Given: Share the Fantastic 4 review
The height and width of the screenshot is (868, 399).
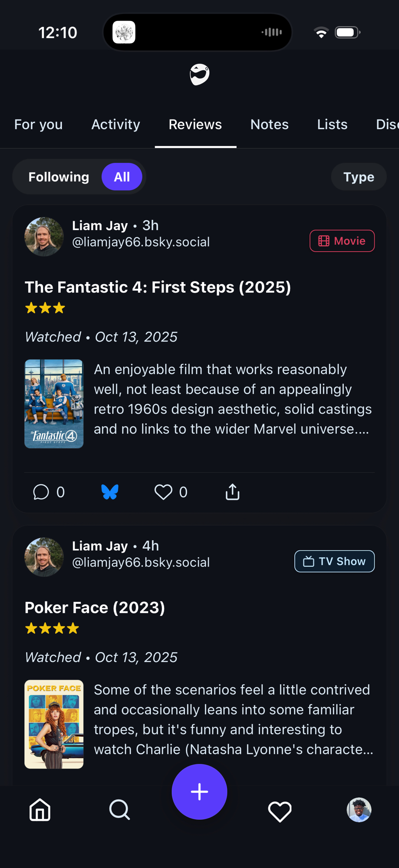Looking at the screenshot, I should coord(233,492).
